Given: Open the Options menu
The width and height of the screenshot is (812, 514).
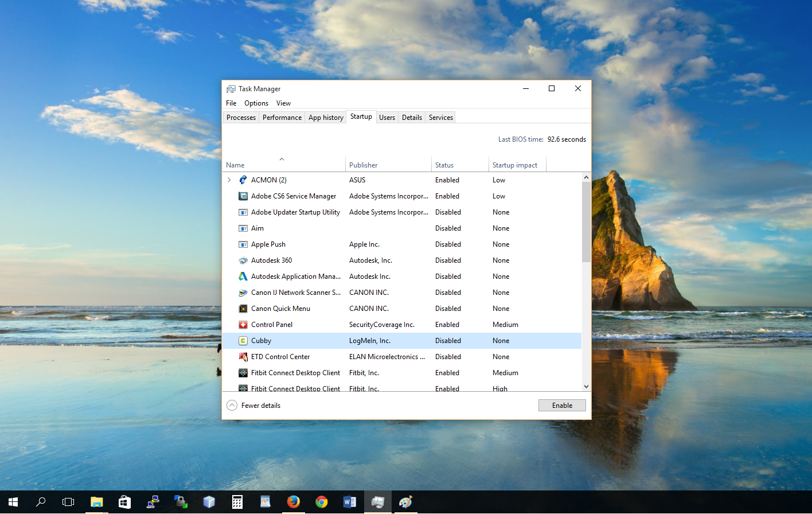Looking at the screenshot, I should [x=256, y=103].
